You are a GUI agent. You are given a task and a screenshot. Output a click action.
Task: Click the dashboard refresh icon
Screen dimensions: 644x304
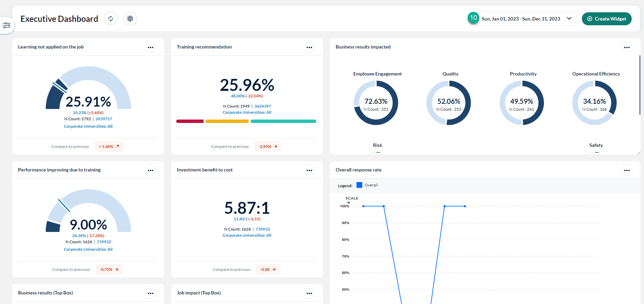coord(111,19)
